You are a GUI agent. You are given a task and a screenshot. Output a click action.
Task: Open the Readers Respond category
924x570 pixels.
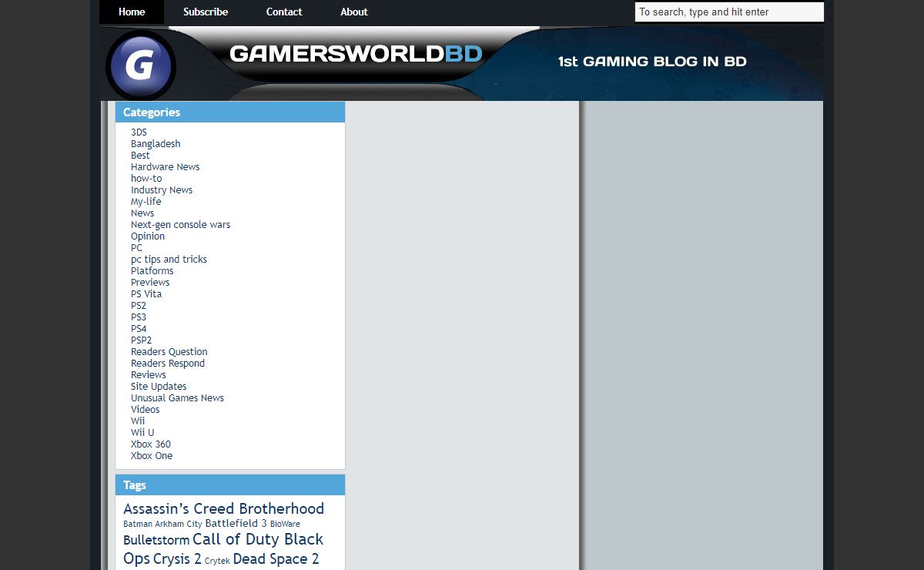tap(168, 364)
